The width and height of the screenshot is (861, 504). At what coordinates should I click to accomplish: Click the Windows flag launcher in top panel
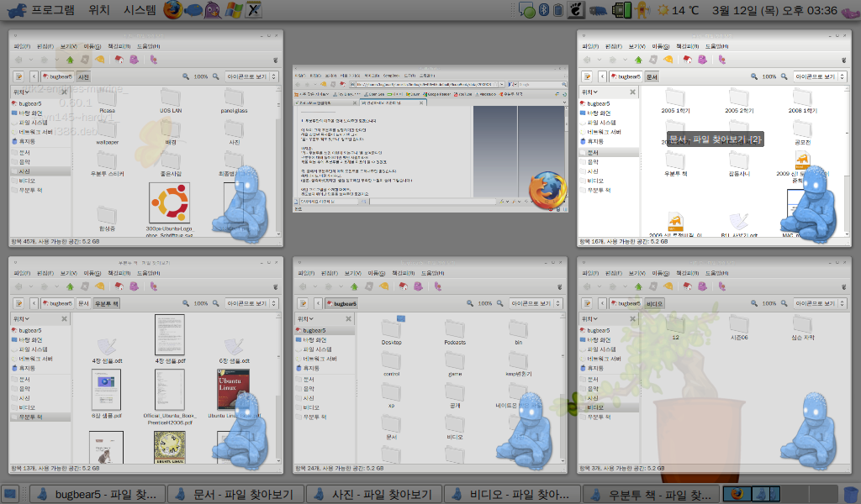coord(234,10)
